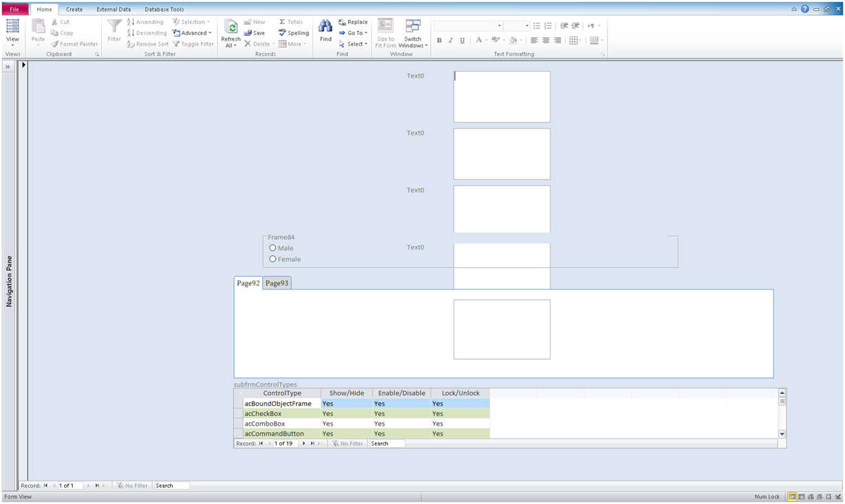
Task: Click the subform scrollbar down arrow
Action: [782, 434]
